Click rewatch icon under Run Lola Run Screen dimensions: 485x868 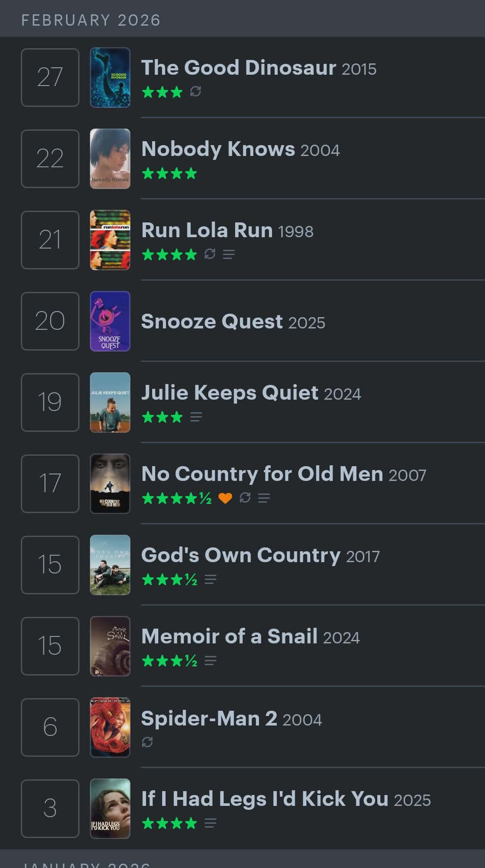[x=210, y=254]
